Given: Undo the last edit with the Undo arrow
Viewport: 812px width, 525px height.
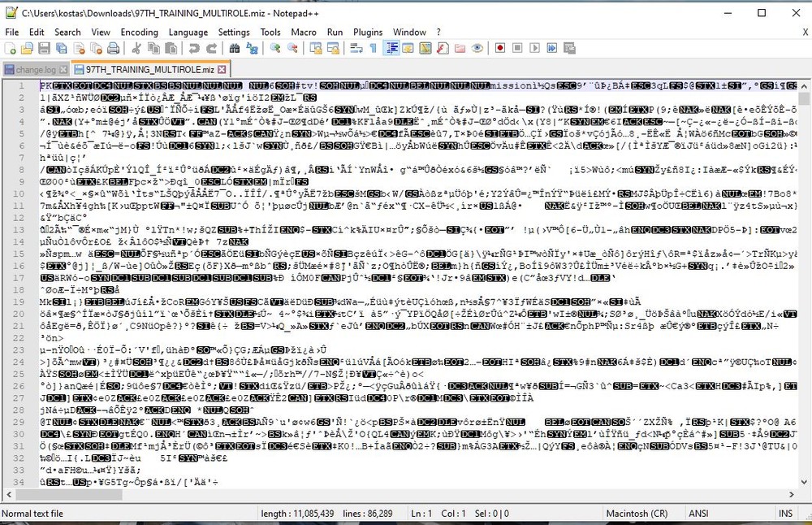Looking at the screenshot, I should (192, 49).
